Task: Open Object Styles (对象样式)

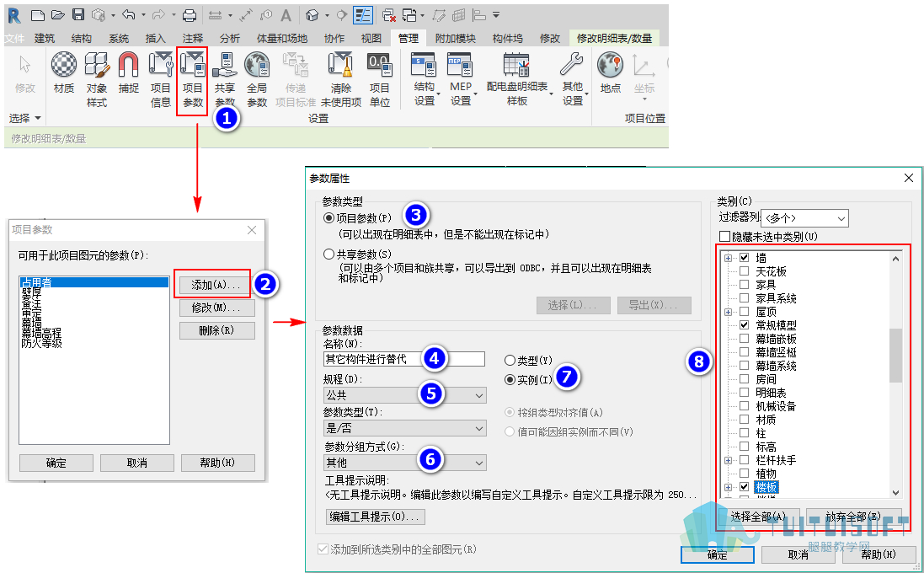Action: [x=97, y=79]
